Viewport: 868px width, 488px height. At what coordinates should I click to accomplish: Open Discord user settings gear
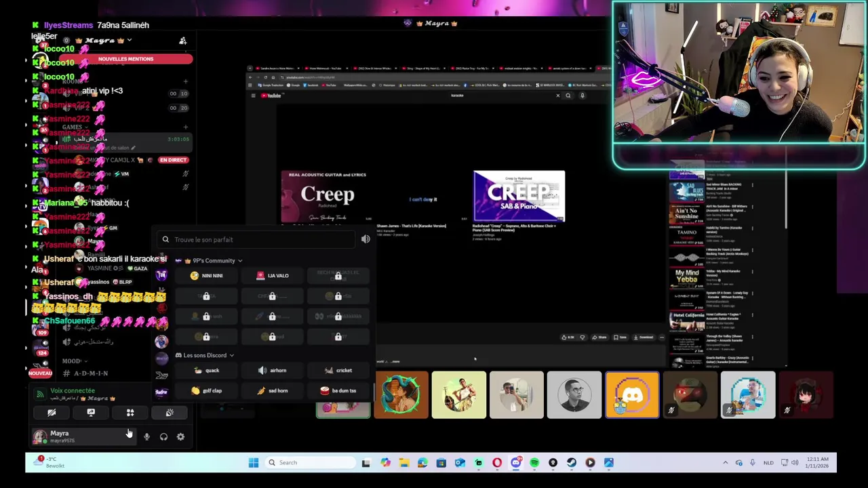[x=180, y=437]
